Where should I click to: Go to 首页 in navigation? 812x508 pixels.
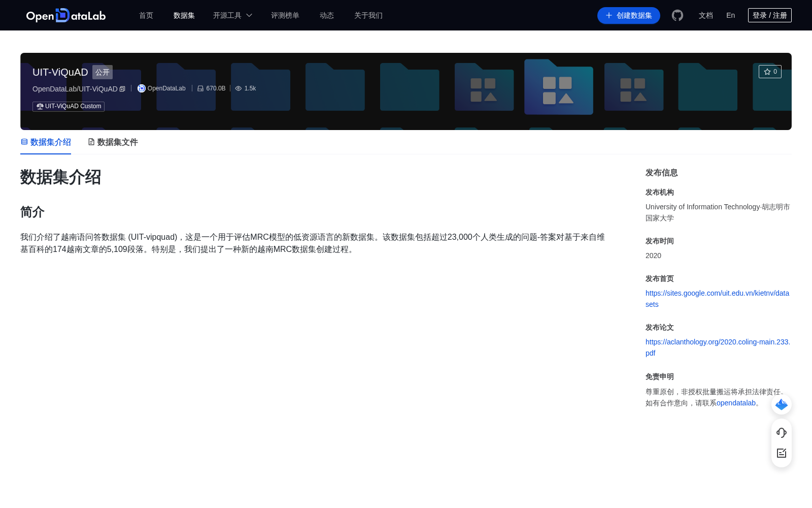pyautogui.click(x=146, y=15)
